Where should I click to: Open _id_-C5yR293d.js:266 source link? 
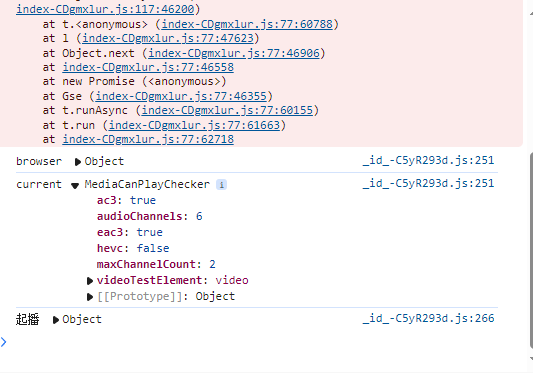[428, 318]
